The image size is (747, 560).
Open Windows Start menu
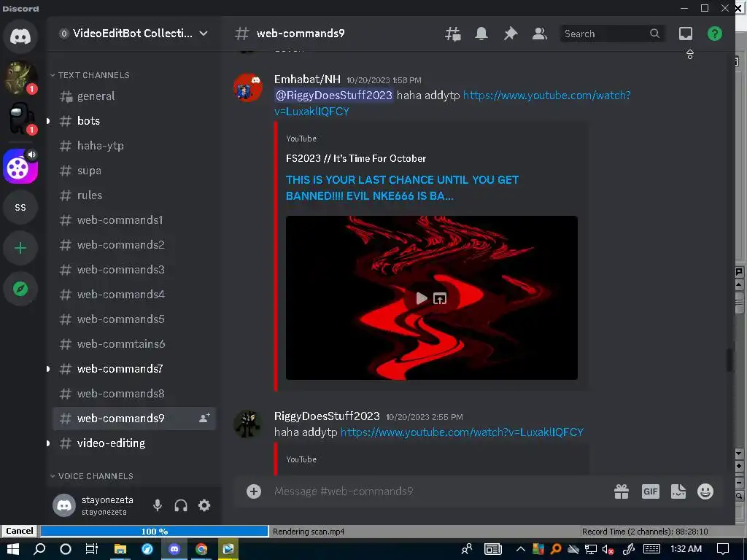click(x=12, y=549)
